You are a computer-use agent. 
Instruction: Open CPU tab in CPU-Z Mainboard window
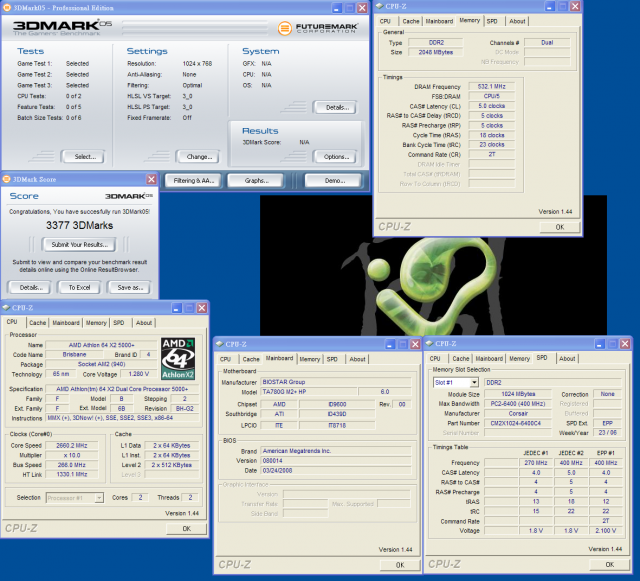[x=225, y=359]
